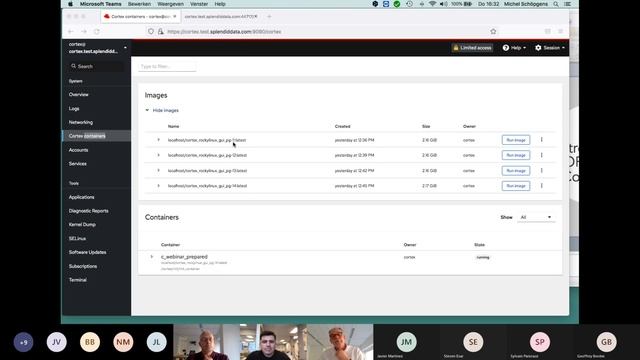Open the Session dropdown
This screenshot has width=640, height=360.
[x=550, y=48]
